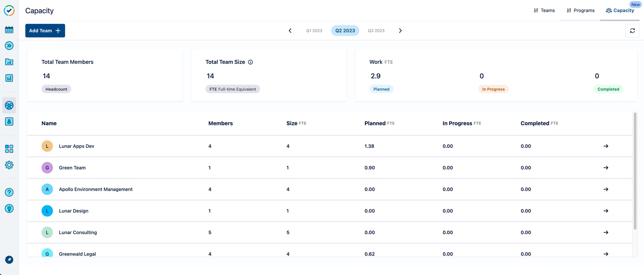Go to next quarter with right chevron

pos(400,31)
